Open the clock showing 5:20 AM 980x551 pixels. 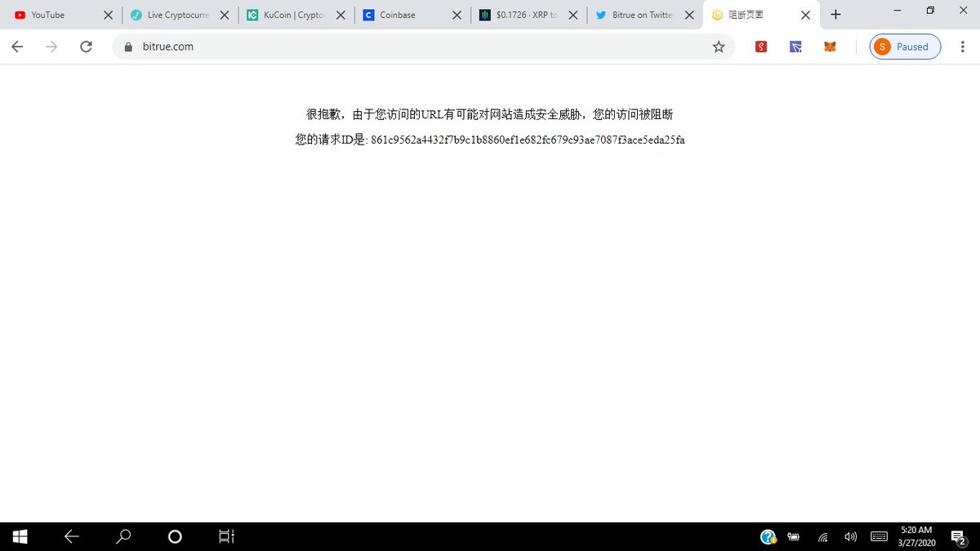(x=916, y=536)
